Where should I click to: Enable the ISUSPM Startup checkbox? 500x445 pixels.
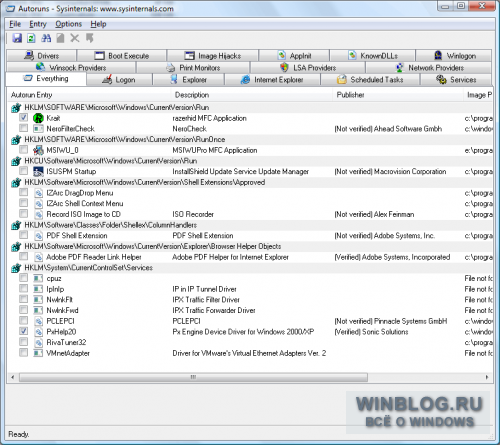[23, 171]
